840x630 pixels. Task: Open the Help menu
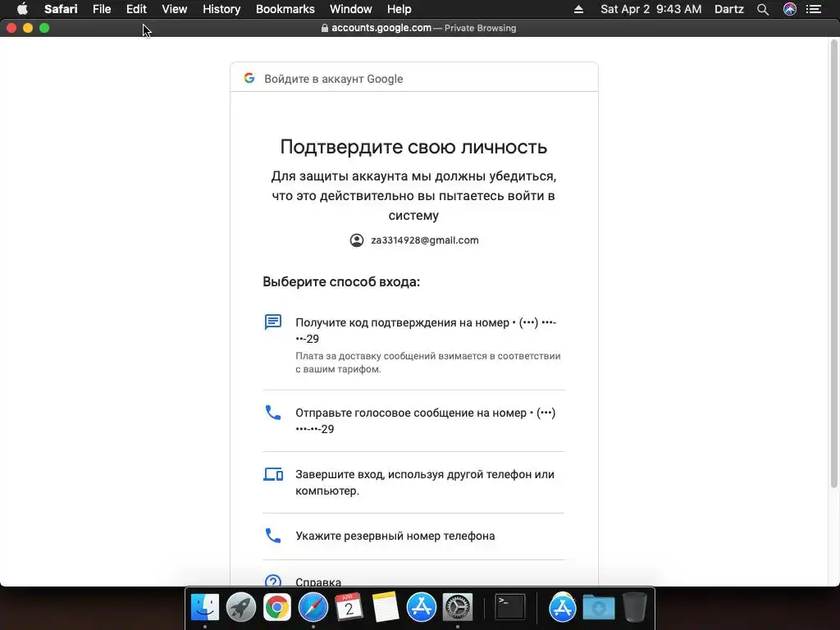[x=399, y=9]
